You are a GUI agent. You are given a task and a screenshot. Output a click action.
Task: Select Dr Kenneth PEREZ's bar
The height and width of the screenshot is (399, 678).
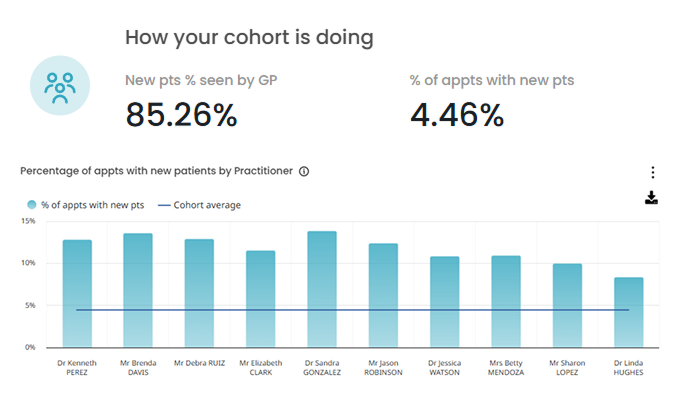[77, 294]
